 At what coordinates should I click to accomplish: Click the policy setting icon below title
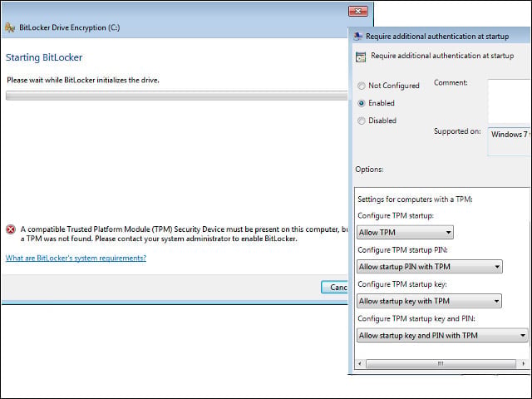[x=361, y=57]
